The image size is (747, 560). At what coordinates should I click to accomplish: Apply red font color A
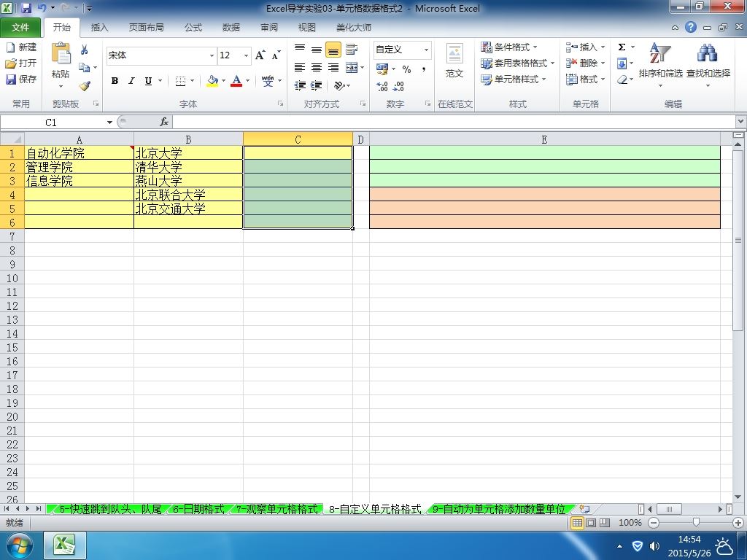tap(236, 81)
